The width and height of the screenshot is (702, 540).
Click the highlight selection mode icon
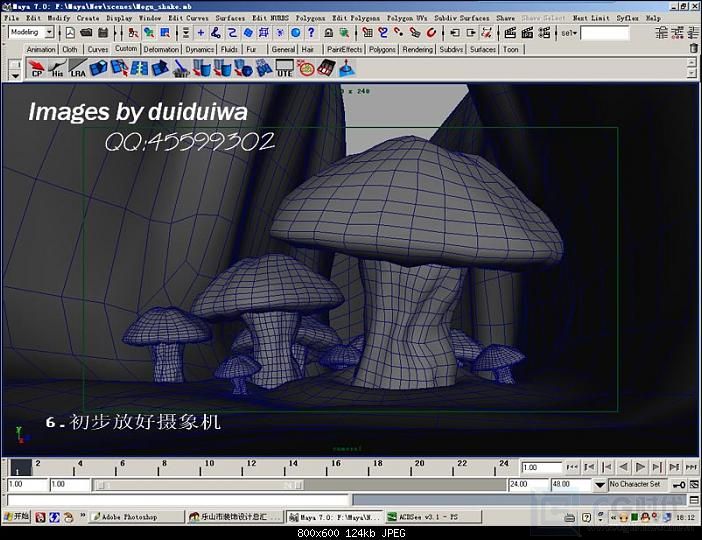point(344,33)
